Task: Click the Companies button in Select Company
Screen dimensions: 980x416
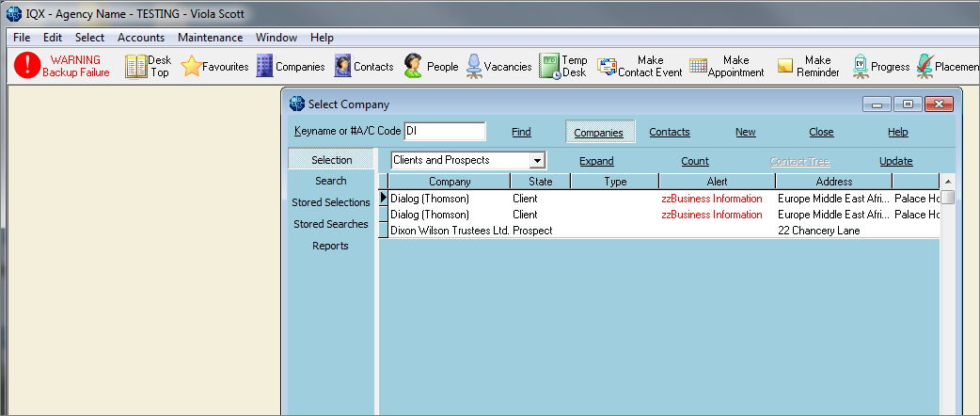Action: pos(599,132)
